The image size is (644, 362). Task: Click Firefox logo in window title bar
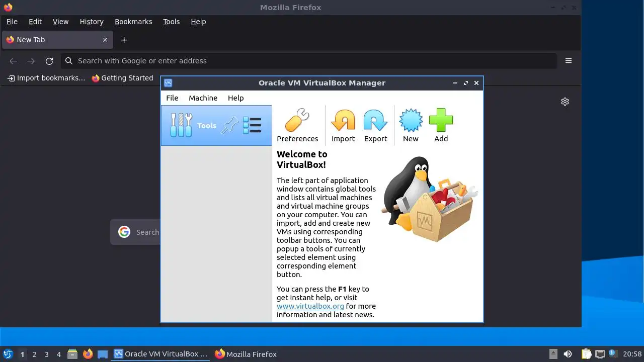click(8, 7)
